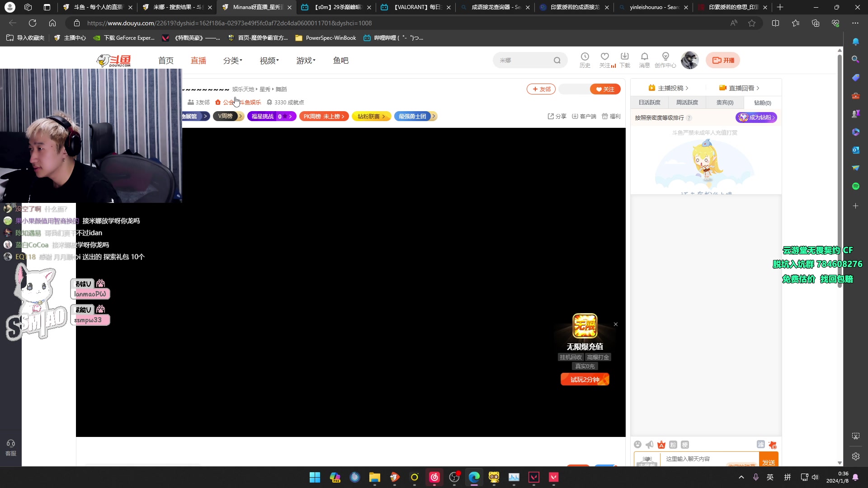Switch to the 日活跃度 tab
The height and width of the screenshot is (488, 868).
pyautogui.click(x=649, y=103)
